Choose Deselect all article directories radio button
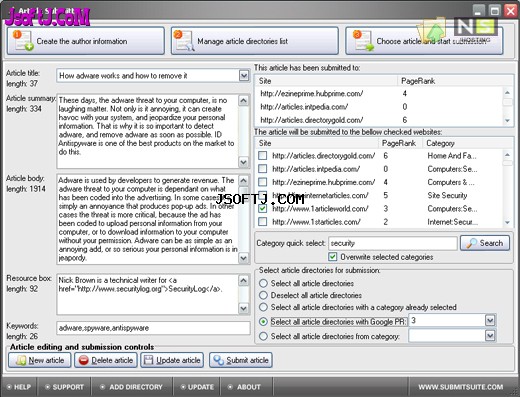 pyautogui.click(x=263, y=295)
